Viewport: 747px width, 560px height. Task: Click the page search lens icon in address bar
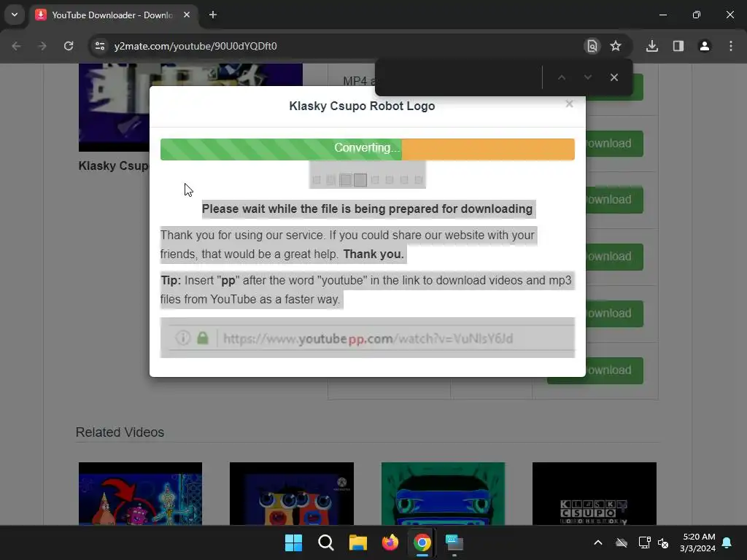tap(592, 46)
